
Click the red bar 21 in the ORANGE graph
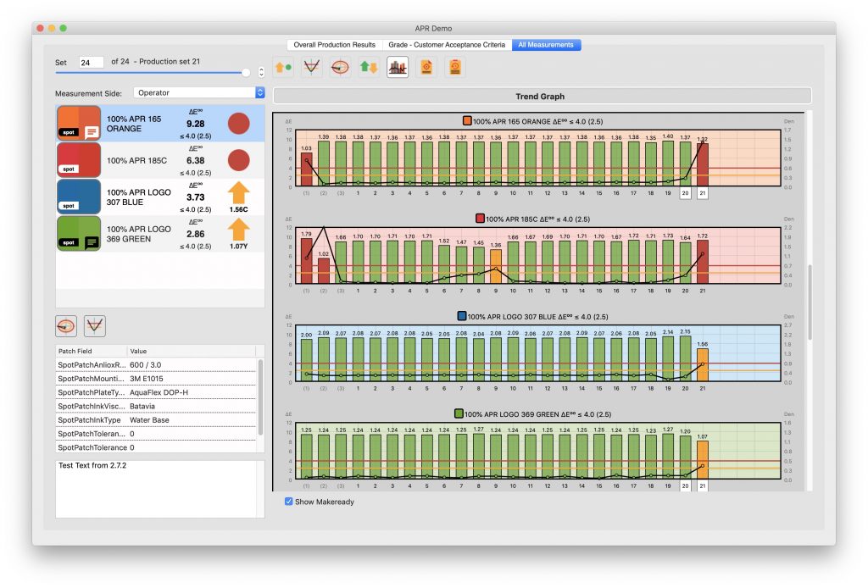click(x=702, y=164)
